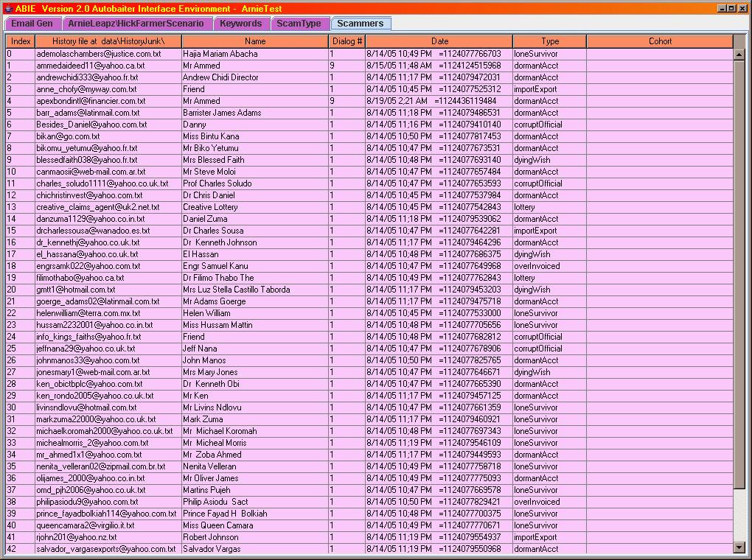Click the name cell Danny
The image size is (752, 560).
pos(255,125)
